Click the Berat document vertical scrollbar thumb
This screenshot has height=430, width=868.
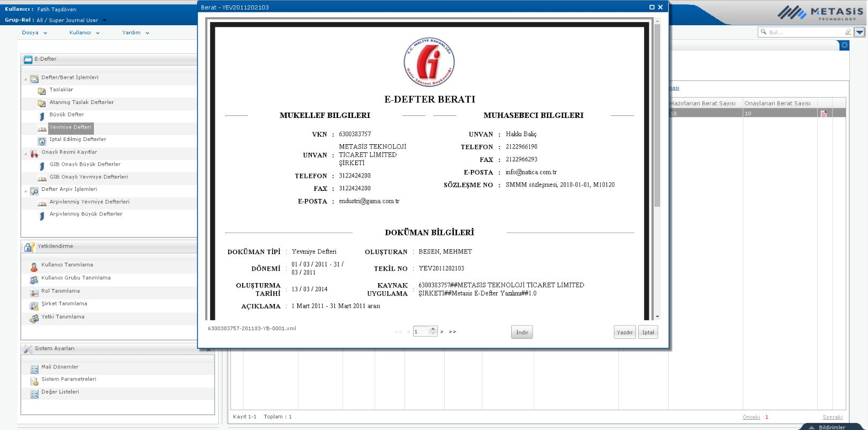pyautogui.click(x=657, y=115)
